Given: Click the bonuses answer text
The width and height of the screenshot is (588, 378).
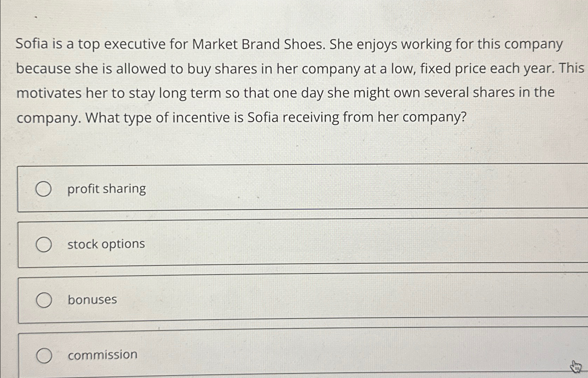Looking at the screenshot, I should coord(92,300).
